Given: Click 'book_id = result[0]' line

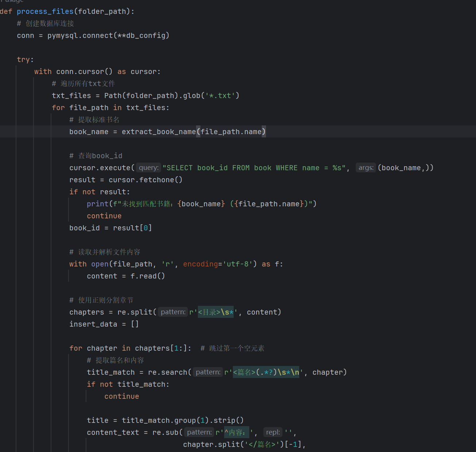Looking at the screenshot, I should [x=110, y=228].
